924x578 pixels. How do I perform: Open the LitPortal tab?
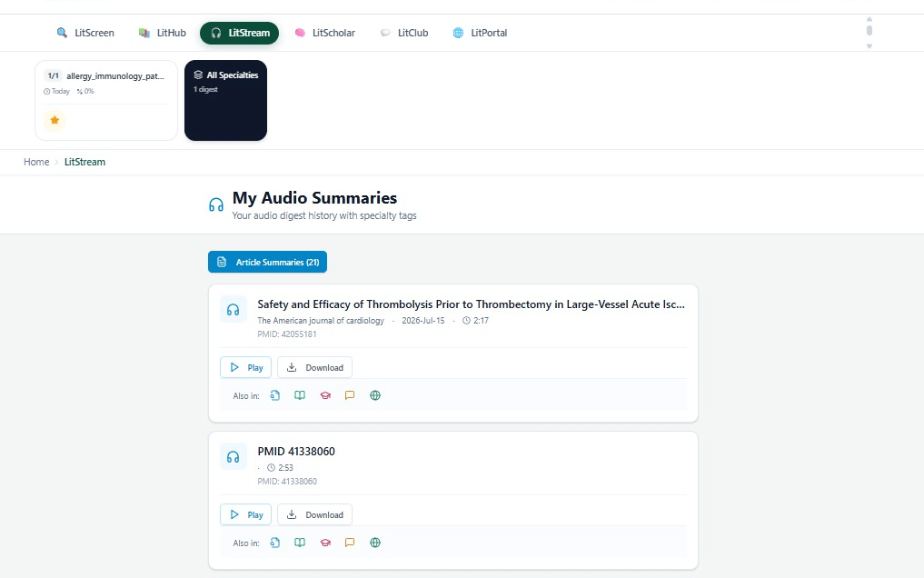pyautogui.click(x=480, y=33)
